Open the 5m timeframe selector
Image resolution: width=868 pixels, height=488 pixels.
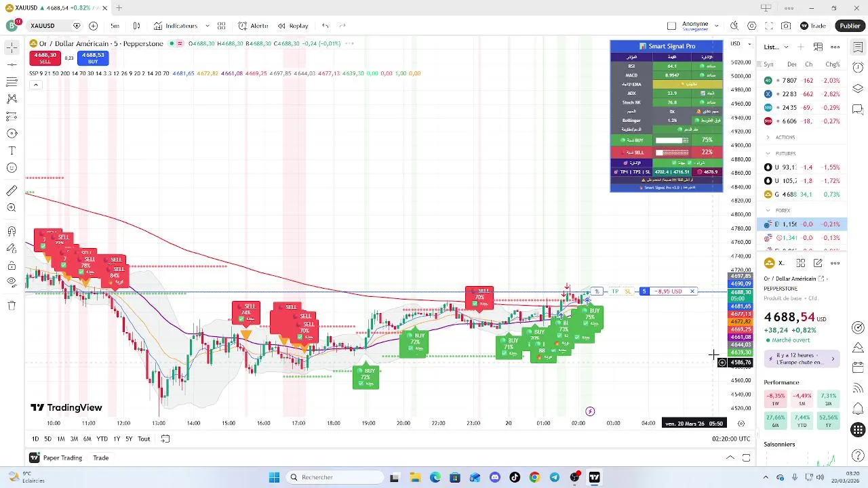(x=115, y=26)
